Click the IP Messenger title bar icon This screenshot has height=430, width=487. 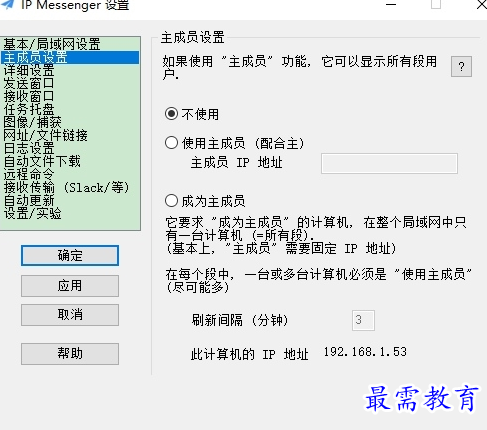7,4
